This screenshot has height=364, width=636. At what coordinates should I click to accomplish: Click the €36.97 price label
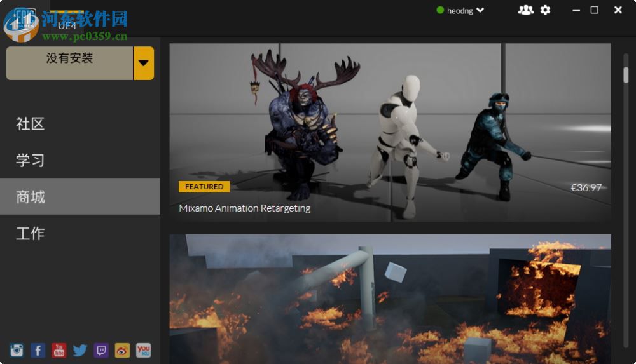[586, 187]
